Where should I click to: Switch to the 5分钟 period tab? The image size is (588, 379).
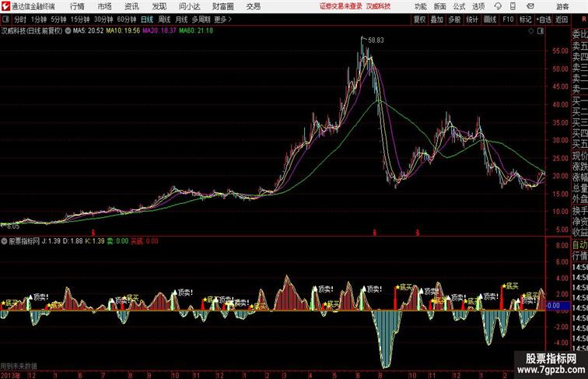tap(58, 19)
